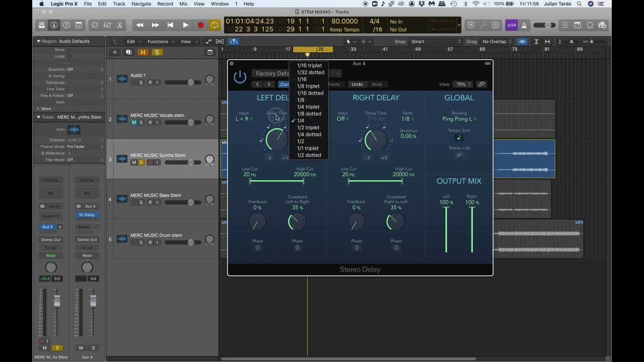Open the Drag No Overlap dropdown
Image resolution: width=644 pixels, height=362 pixels.
pos(496,42)
